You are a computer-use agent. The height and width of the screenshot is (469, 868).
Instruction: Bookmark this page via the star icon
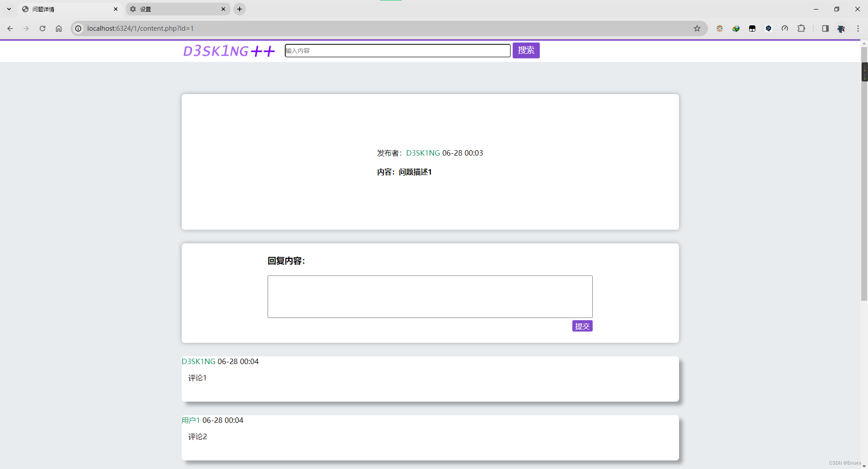point(698,28)
